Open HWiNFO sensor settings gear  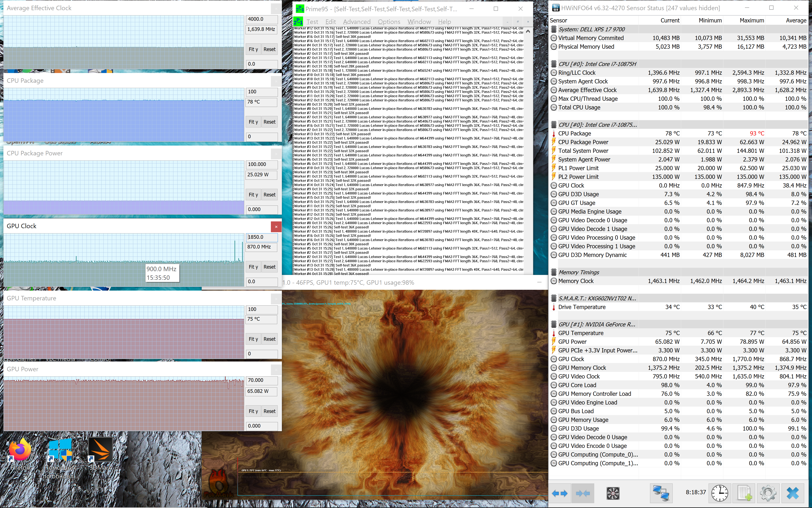768,493
